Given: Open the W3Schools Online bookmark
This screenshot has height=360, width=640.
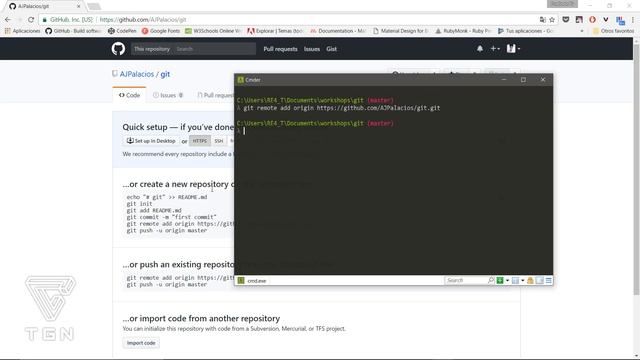Looking at the screenshot, I should pos(213,31).
